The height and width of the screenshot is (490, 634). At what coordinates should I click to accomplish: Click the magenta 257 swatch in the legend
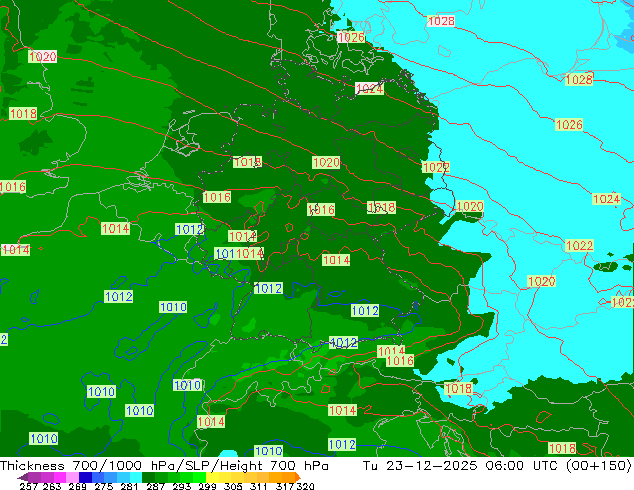click(28, 477)
